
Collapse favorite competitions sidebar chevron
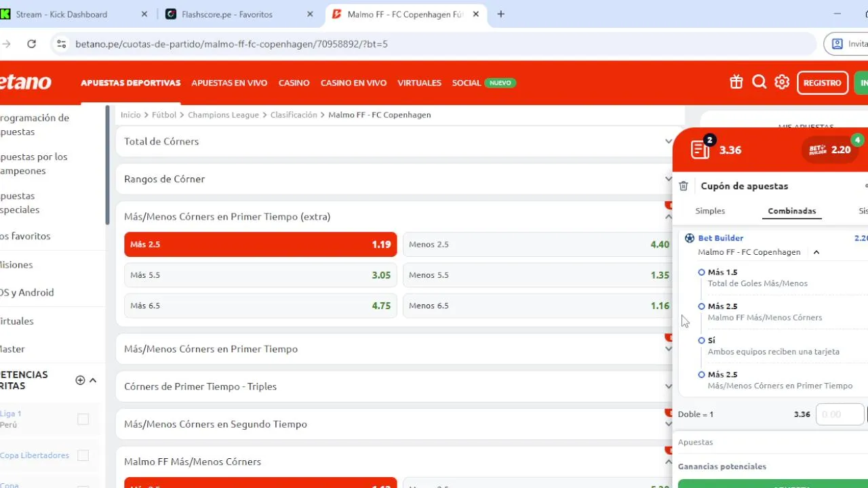[93, 380]
